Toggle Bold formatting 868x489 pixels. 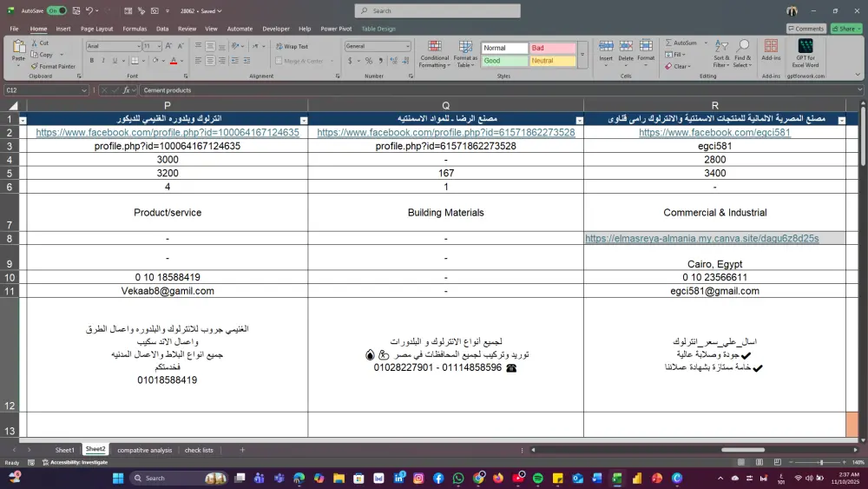pos(91,60)
